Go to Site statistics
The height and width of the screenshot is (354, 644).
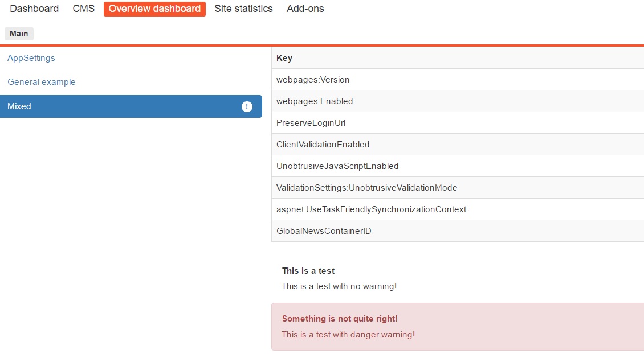[243, 9]
